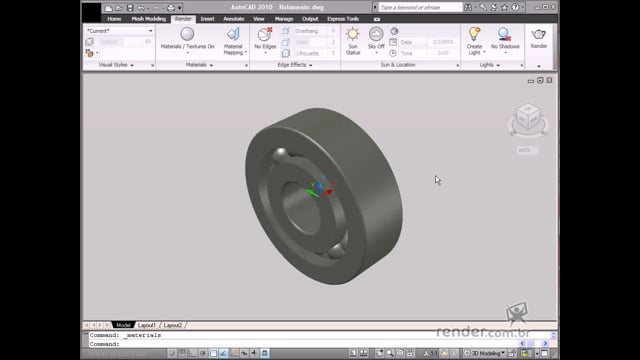The height and width of the screenshot is (360, 640).
Task: Open the 3D Modeling workspace dropdown
Action: tap(485, 353)
